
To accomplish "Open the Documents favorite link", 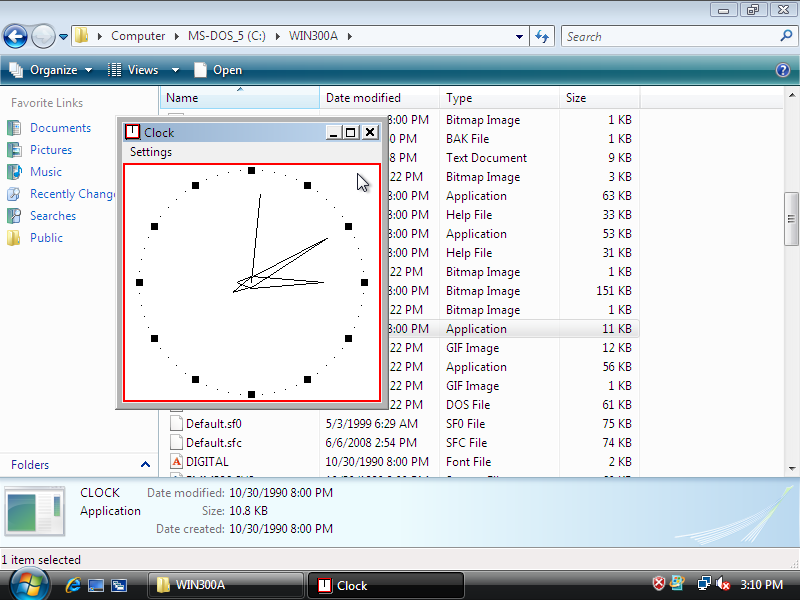I will click(60, 128).
